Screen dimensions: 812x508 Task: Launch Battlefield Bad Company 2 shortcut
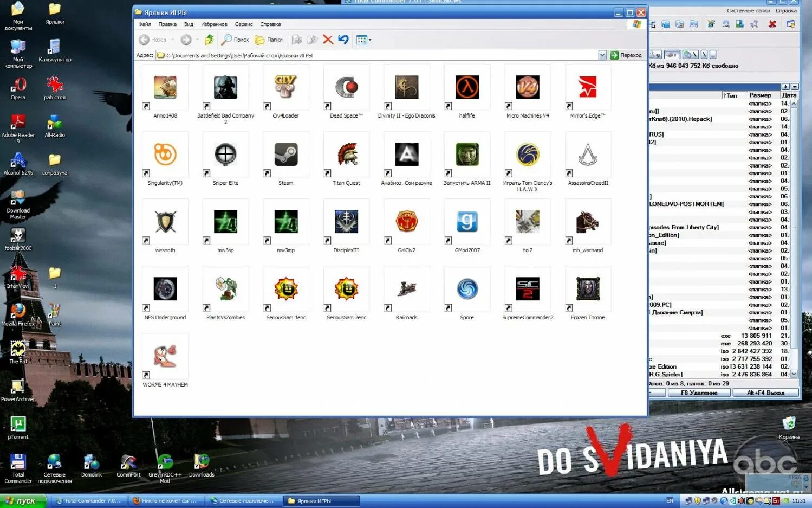coord(225,87)
